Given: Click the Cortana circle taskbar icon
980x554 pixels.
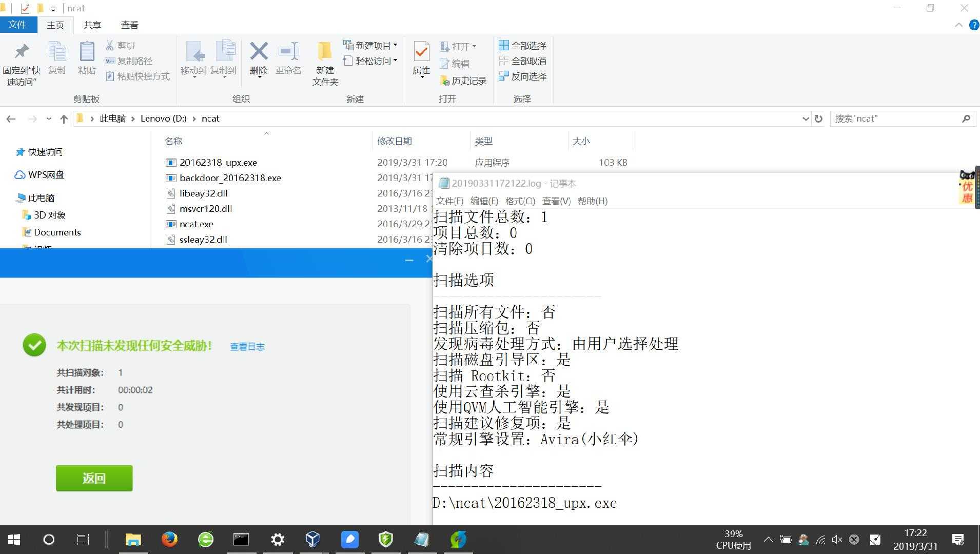Looking at the screenshot, I should 49,540.
